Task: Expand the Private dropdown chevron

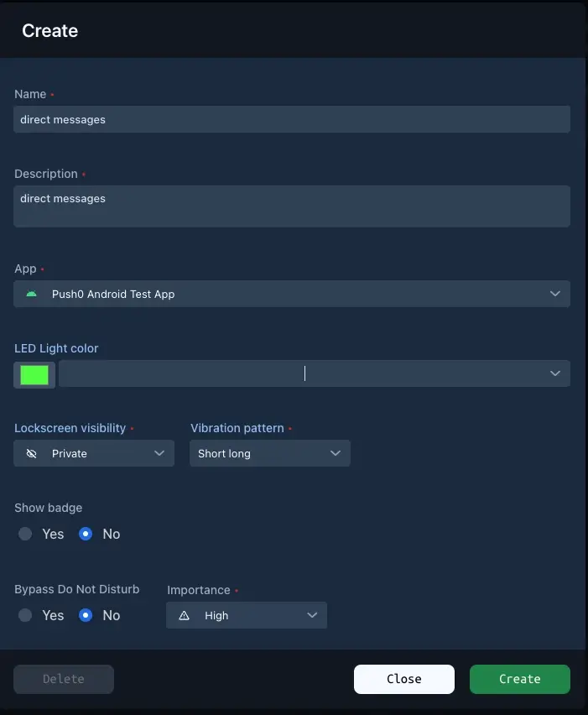Action: pyautogui.click(x=159, y=453)
